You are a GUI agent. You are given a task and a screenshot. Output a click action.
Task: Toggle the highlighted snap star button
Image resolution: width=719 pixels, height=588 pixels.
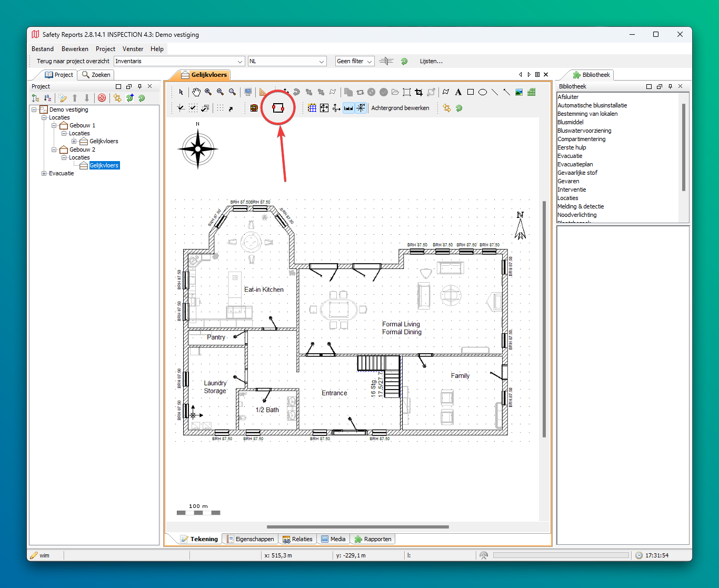pos(361,108)
